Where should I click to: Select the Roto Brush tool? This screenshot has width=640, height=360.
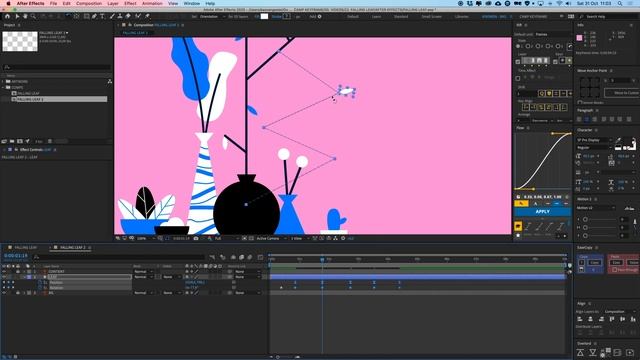(x=138, y=16)
